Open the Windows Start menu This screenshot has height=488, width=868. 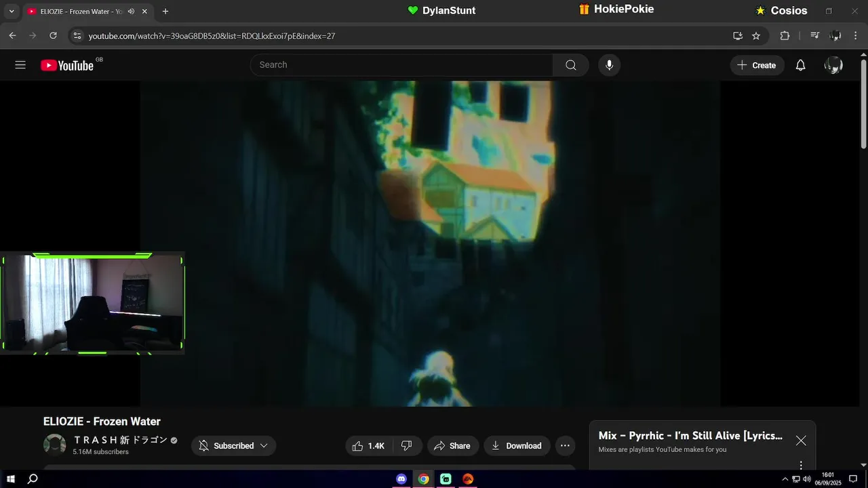[x=10, y=479]
